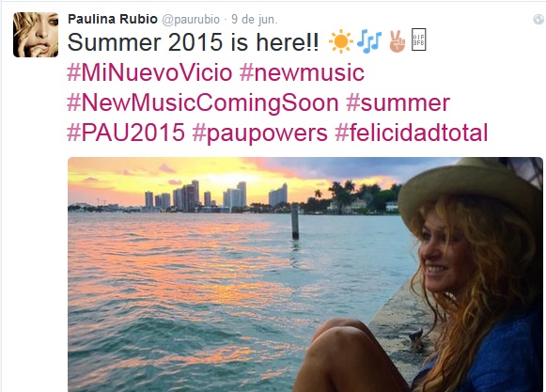Open the #PAU2015 hashtag
This screenshot has width=546, height=392.
[x=126, y=133]
